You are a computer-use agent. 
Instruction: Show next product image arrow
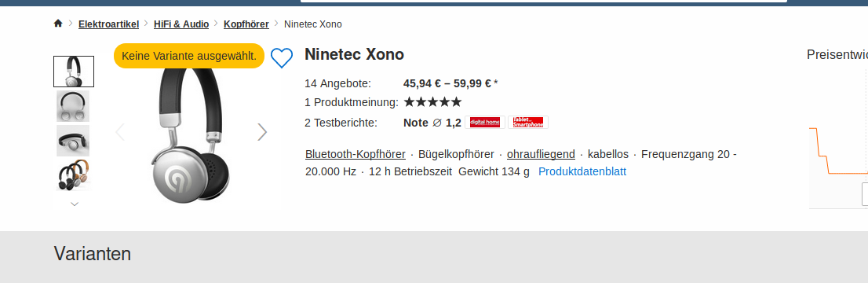[262, 131]
